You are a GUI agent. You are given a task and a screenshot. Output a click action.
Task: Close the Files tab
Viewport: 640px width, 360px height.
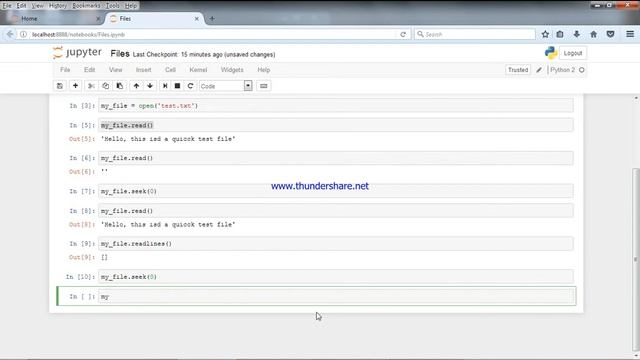click(x=196, y=19)
